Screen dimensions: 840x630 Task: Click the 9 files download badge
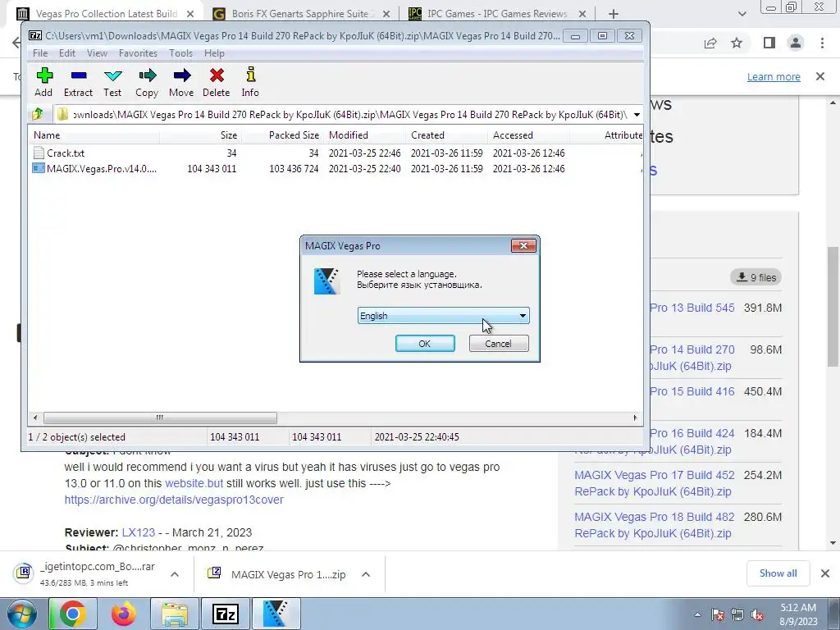[756, 277]
